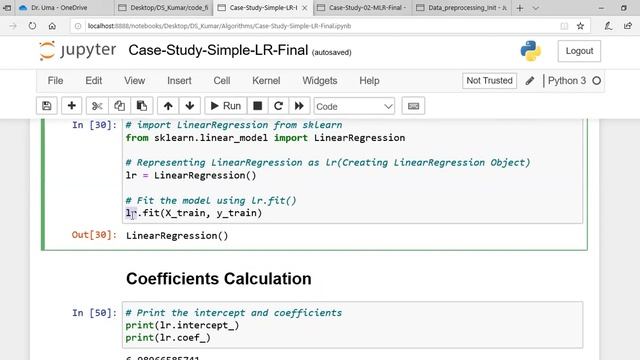Screen dimensions: 640x360
Task: Show site information icon in address bar
Action: (x=78, y=26)
